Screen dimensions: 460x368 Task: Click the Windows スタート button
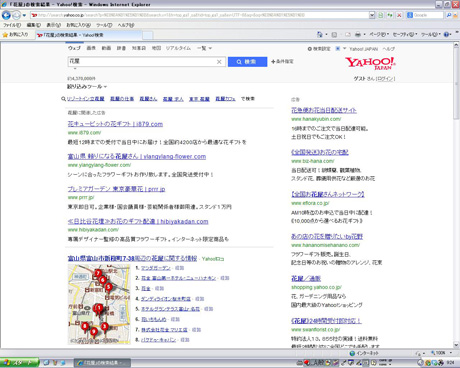click(19, 363)
